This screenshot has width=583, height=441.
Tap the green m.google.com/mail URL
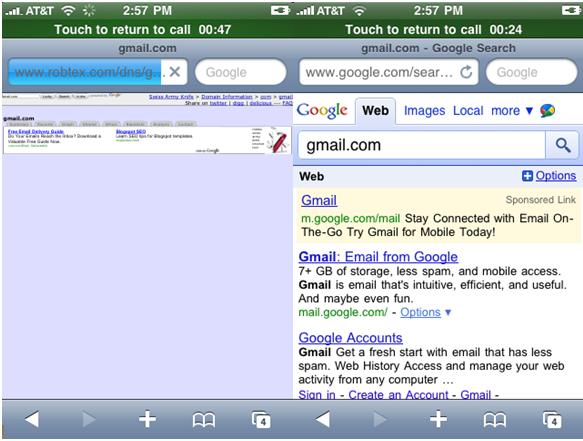coord(350,219)
